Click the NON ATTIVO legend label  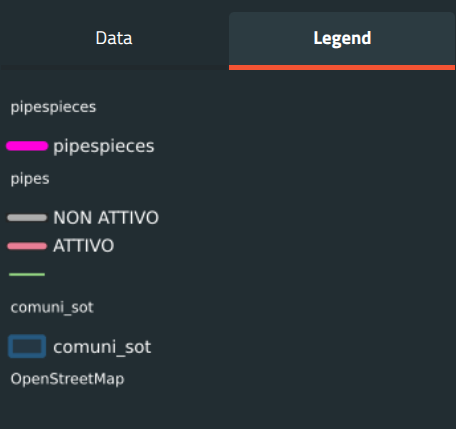(x=106, y=218)
